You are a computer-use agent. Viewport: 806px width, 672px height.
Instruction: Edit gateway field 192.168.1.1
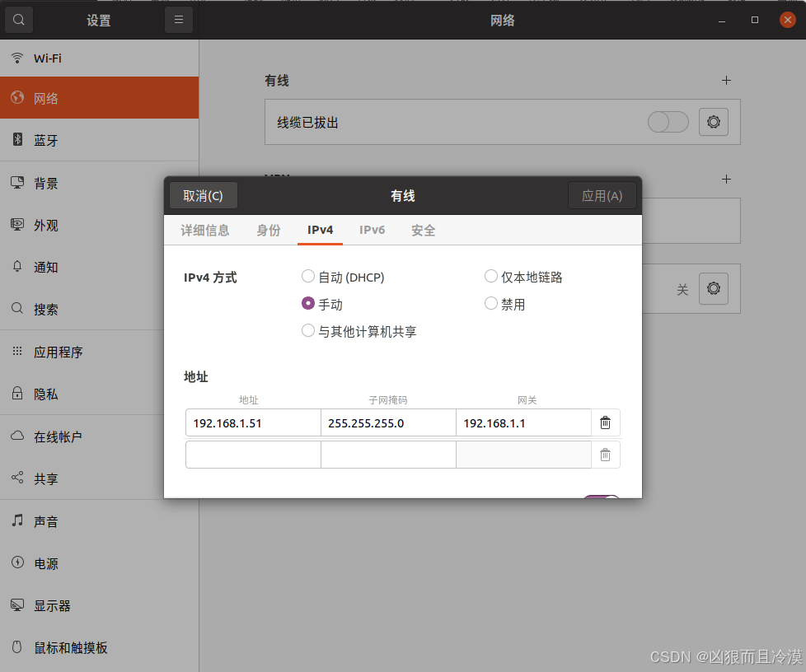(524, 422)
